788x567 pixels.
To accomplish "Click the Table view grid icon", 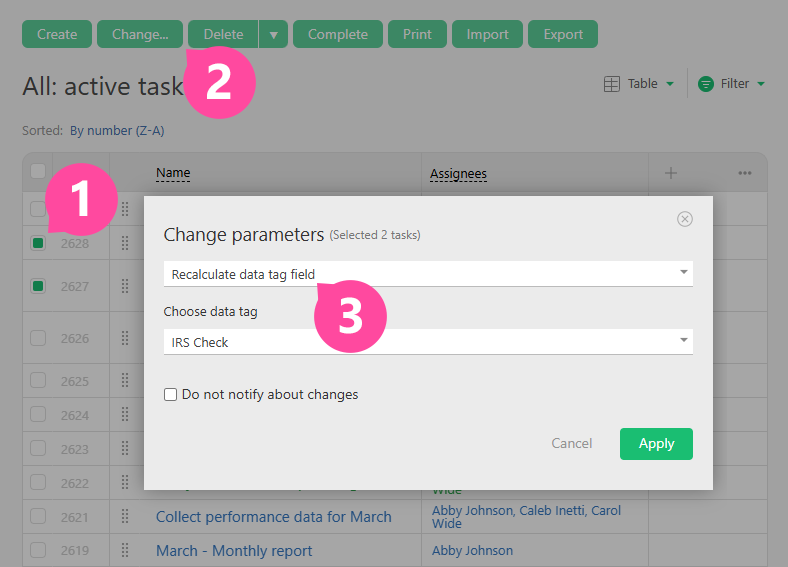I will pos(612,84).
